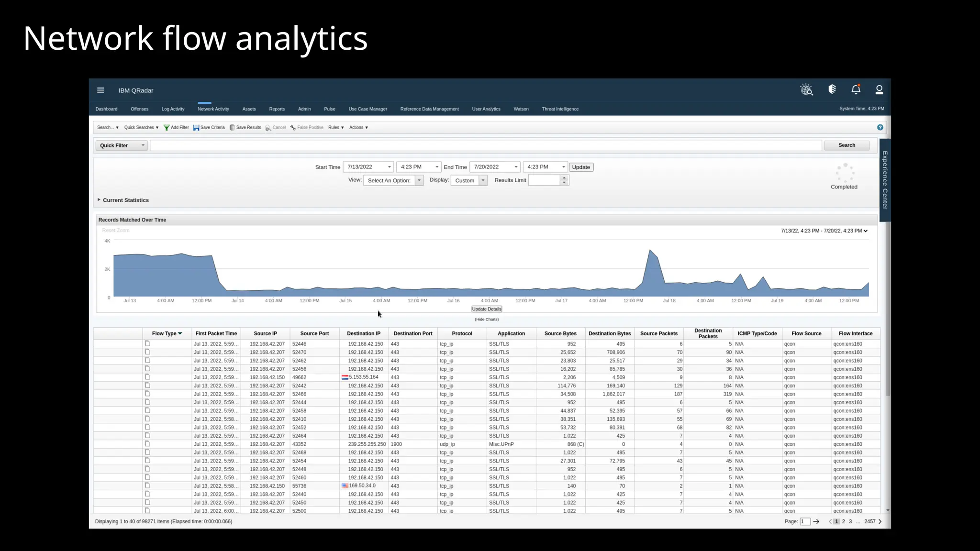The width and height of the screenshot is (980, 551).
Task: Open the View Select An Option dropdown
Action: [393, 180]
